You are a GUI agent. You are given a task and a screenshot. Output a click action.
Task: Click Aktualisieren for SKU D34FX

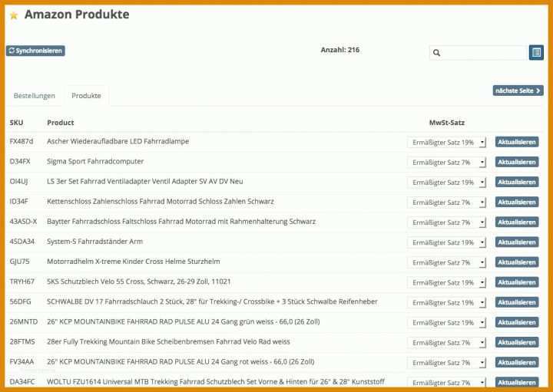point(517,162)
